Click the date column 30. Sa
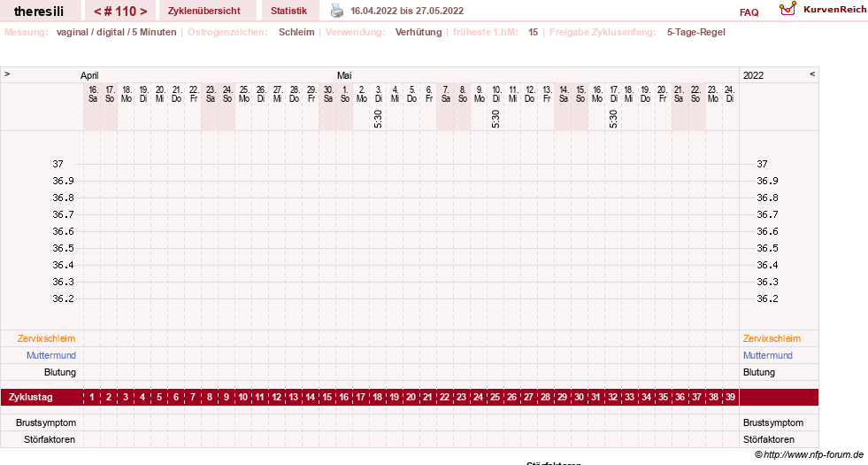The width and height of the screenshot is (868, 465). click(327, 94)
